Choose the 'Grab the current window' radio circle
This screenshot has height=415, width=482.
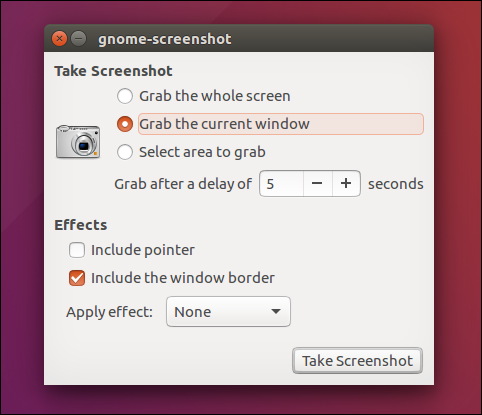coord(125,124)
